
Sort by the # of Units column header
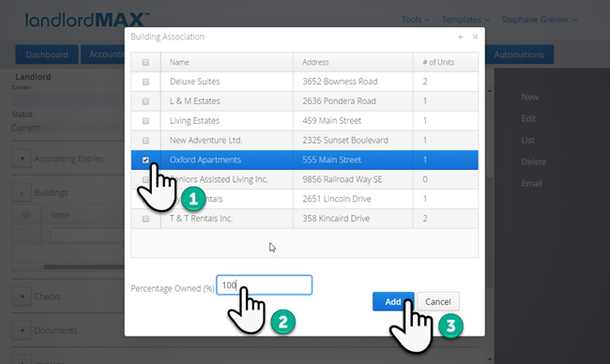[446, 62]
